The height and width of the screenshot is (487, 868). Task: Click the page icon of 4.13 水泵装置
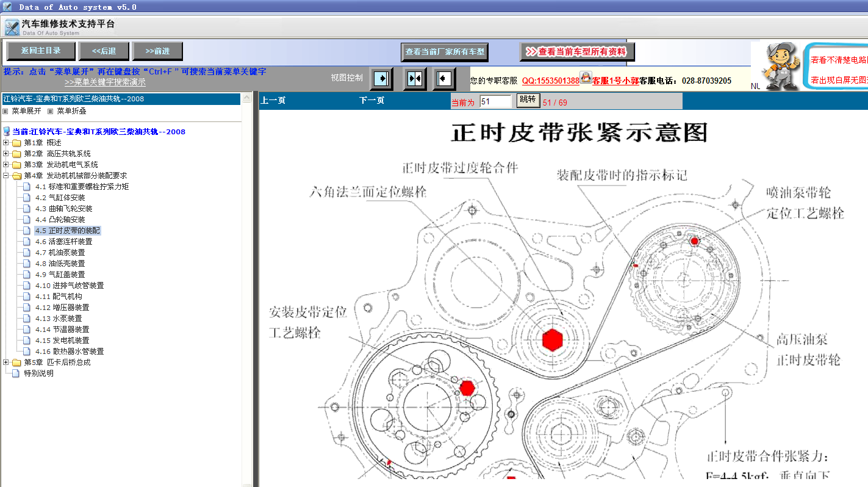[27, 319]
